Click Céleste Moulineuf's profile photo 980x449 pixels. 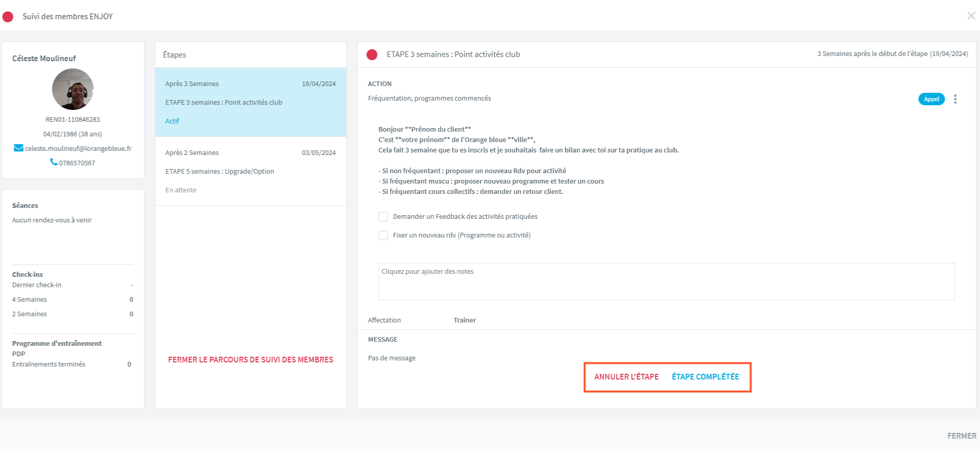(73, 89)
